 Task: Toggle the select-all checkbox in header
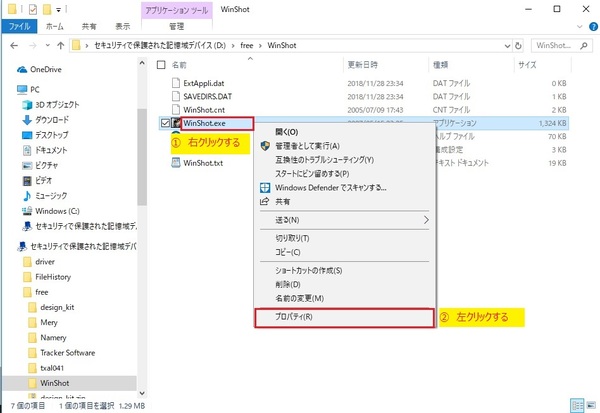pyautogui.click(x=161, y=65)
